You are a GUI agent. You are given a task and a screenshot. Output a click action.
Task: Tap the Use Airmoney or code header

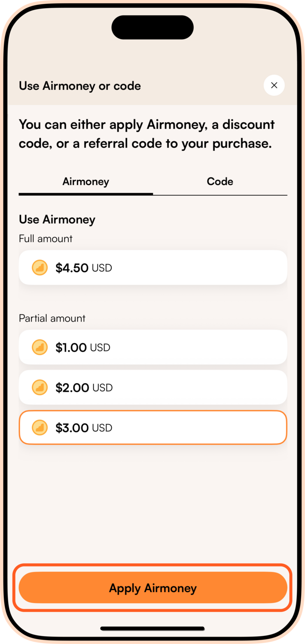(79, 86)
